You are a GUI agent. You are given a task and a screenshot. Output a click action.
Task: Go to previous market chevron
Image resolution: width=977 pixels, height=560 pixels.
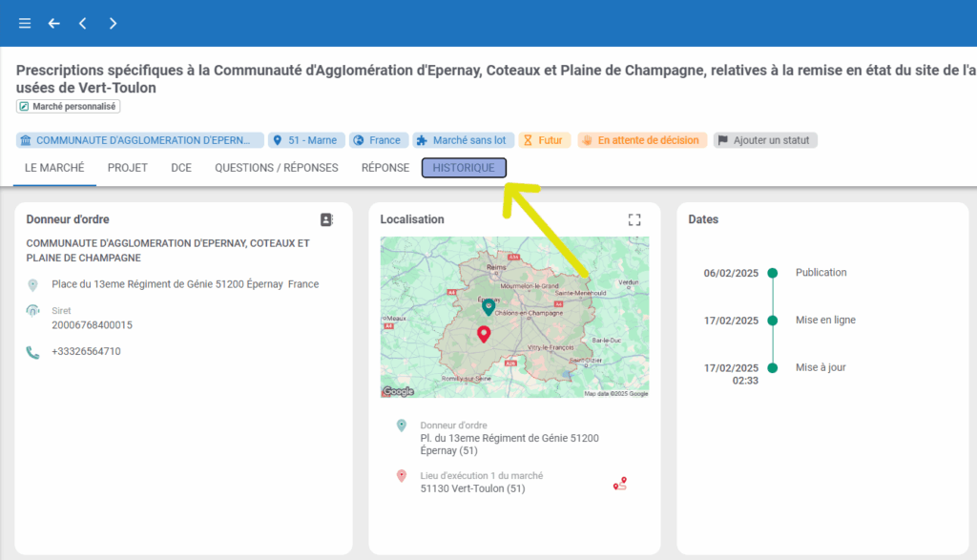[83, 23]
